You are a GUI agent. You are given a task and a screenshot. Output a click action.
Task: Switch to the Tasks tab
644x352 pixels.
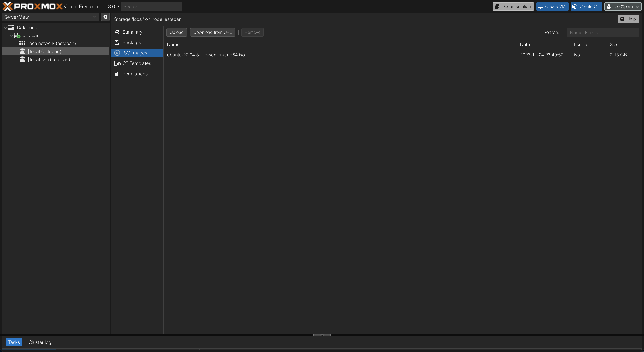(x=14, y=342)
